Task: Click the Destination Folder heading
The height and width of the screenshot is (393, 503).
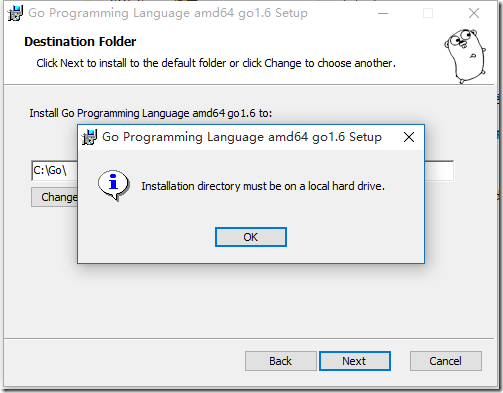Action: [80, 42]
